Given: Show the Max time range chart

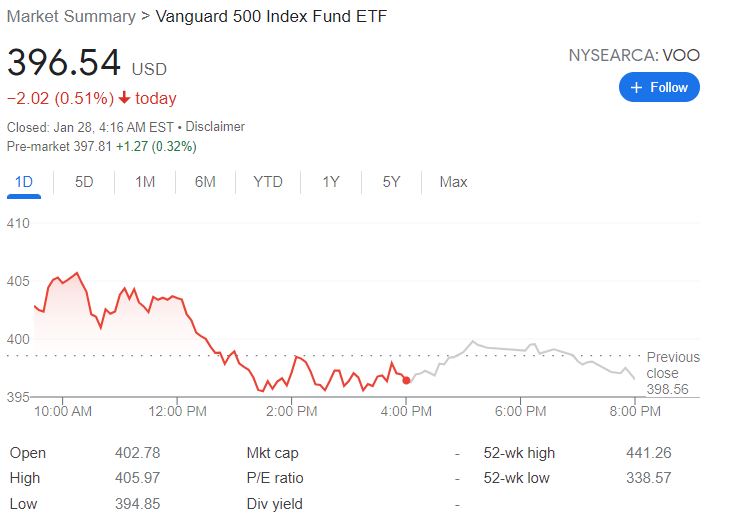Looking at the screenshot, I should pos(453,182).
